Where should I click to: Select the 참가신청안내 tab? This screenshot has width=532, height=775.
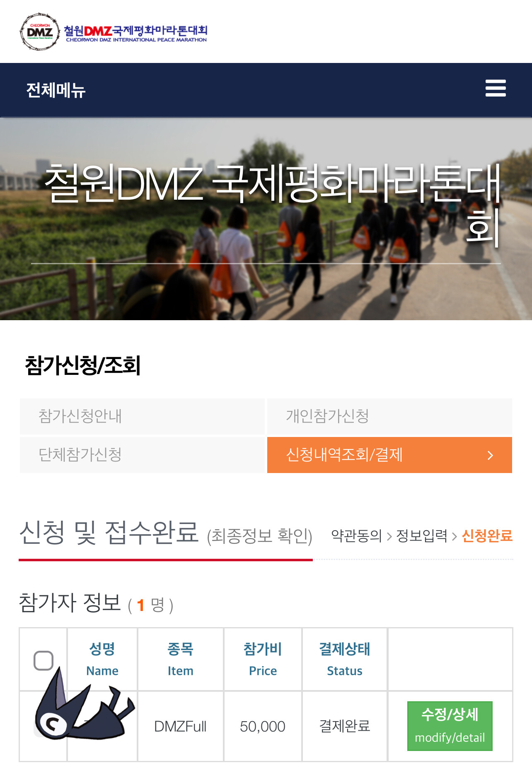pyautogui.click(x=142, y=416)
